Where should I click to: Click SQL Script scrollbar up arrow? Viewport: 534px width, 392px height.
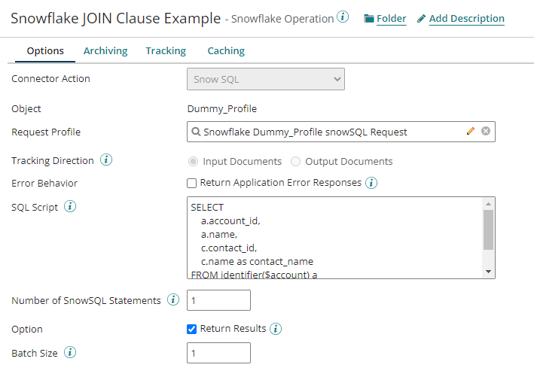488,204
